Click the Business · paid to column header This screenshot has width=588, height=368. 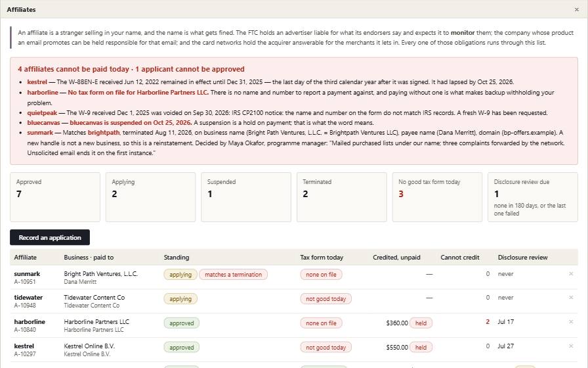coord(89,257)
